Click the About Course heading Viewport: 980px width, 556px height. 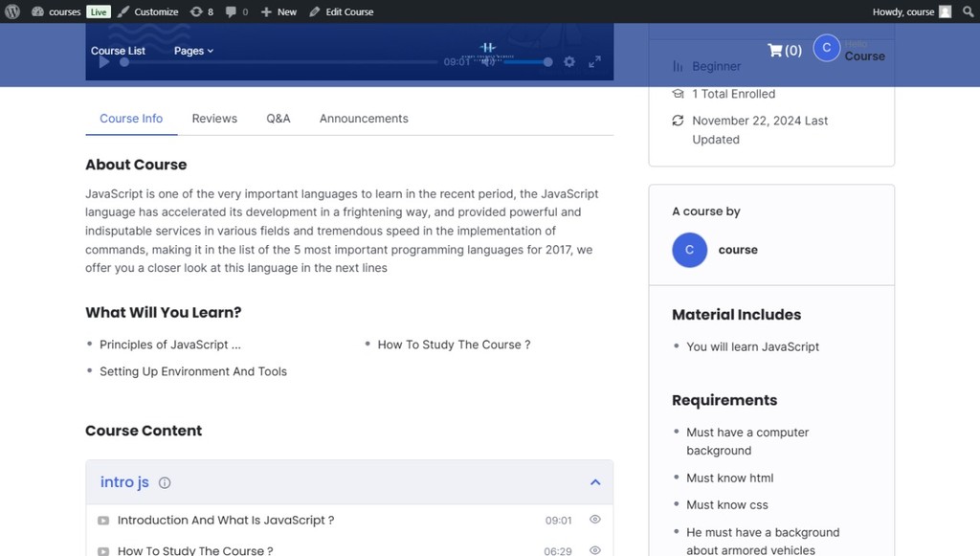click(136, 165)
